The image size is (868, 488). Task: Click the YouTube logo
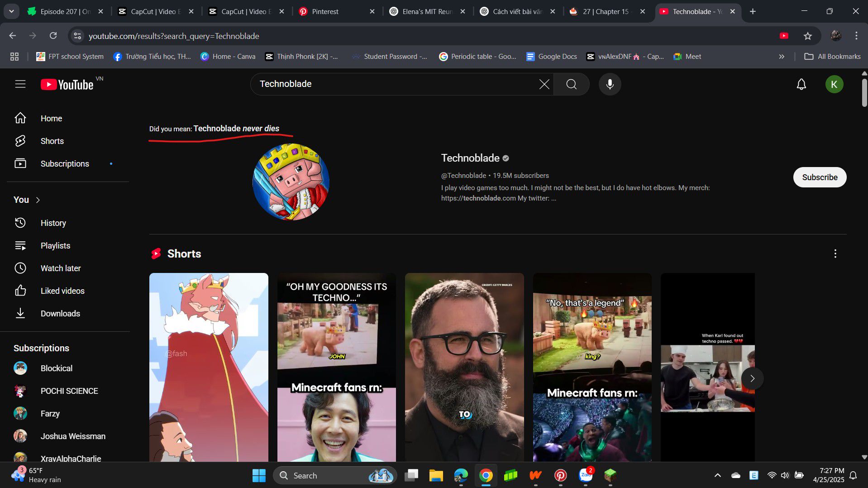pyautogui.click(x=67, y=85)
